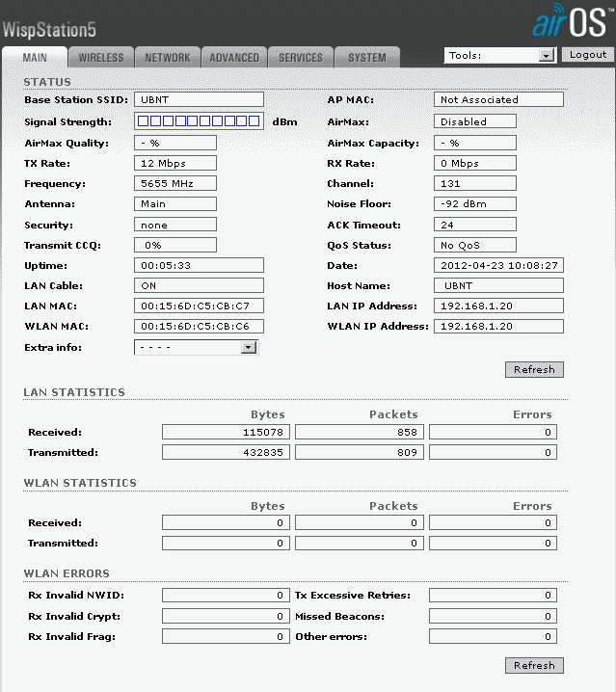Click the LAN STATISTICS heading

pos(74,392)
